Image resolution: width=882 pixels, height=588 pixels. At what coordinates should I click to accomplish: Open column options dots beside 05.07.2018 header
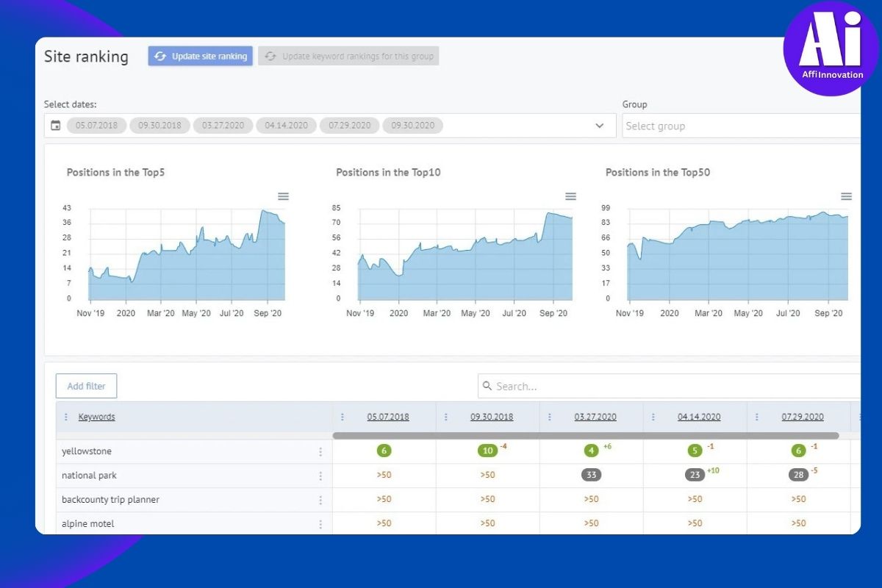[343, 417]
